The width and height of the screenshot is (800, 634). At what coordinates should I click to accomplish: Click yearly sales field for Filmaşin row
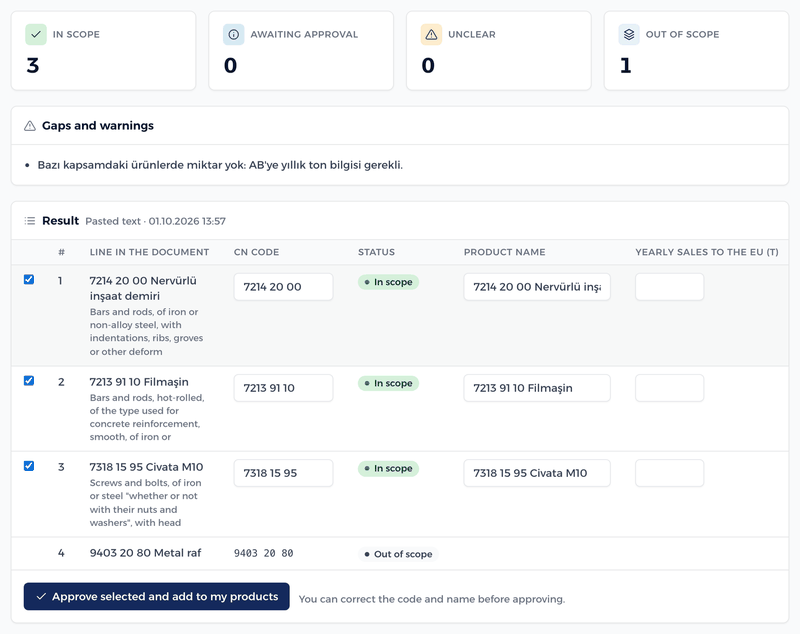coord(669,388)
